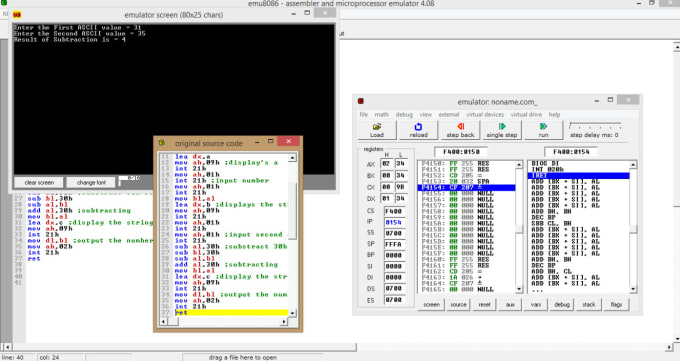Click the clear screen button

click(39, 182)
